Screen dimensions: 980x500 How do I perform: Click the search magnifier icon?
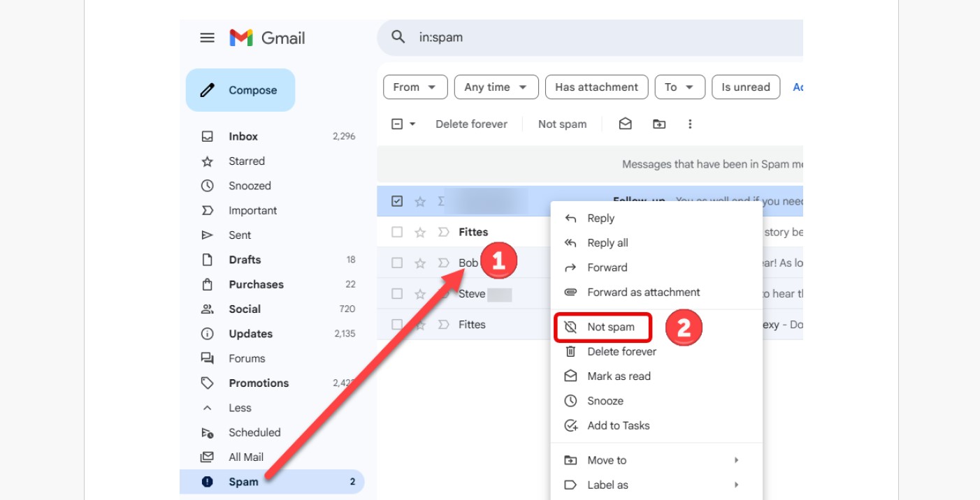398,37
